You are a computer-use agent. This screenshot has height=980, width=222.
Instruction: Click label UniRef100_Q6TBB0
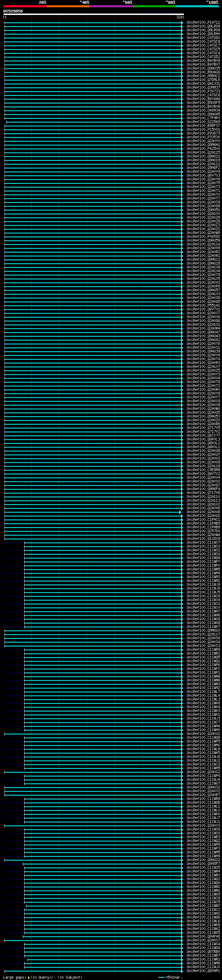coord(203,952)
